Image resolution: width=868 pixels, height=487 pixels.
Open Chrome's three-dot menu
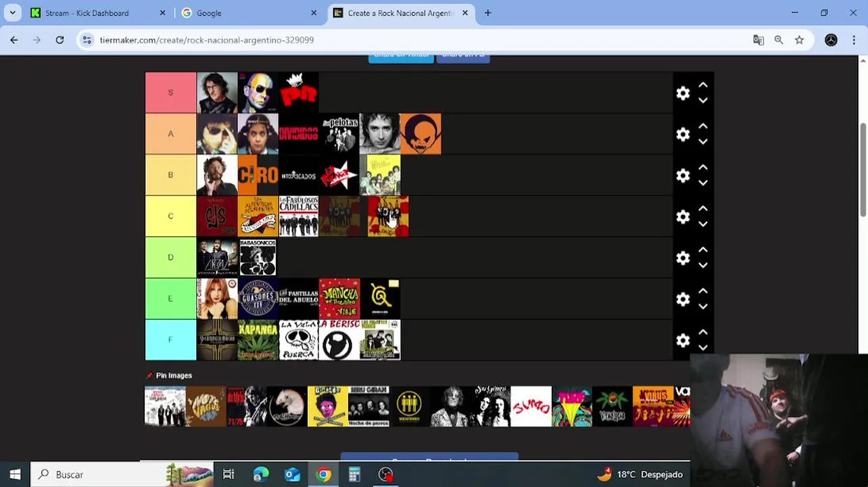pos(854,40)
